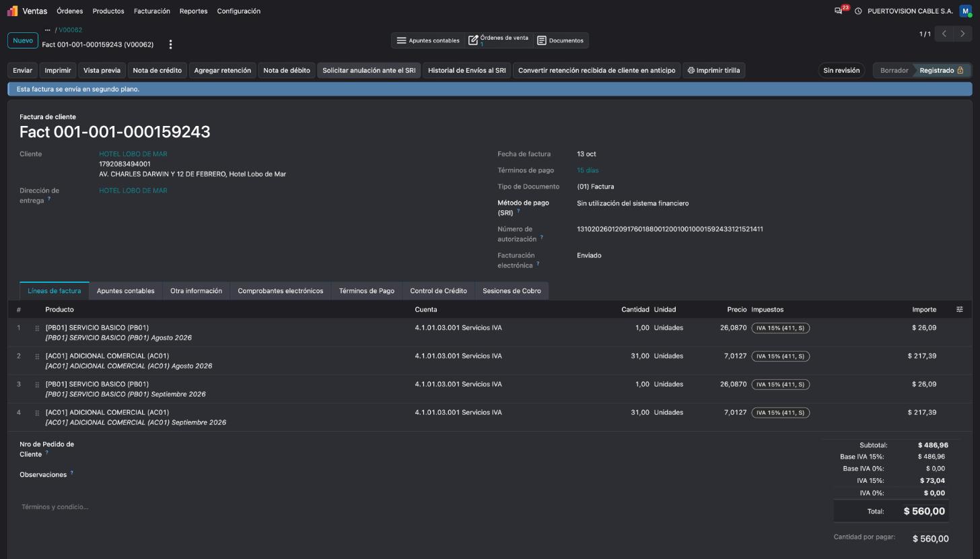The width and height of the screenshot is (980, 559).
Task: Click the Ventas app logo icon
Action: 12,11
